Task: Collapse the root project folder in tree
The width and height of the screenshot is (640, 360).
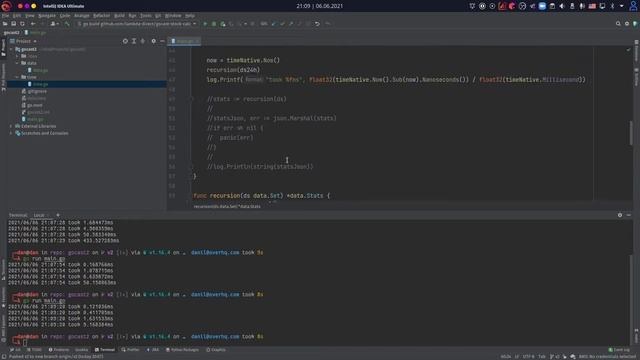Action: point(11,49)
